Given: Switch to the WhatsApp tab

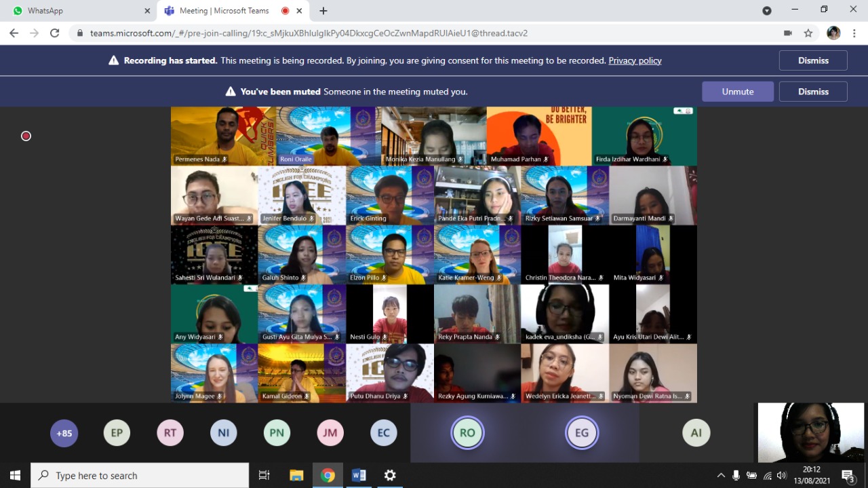Looking at the screenshot, I should 78,10.
